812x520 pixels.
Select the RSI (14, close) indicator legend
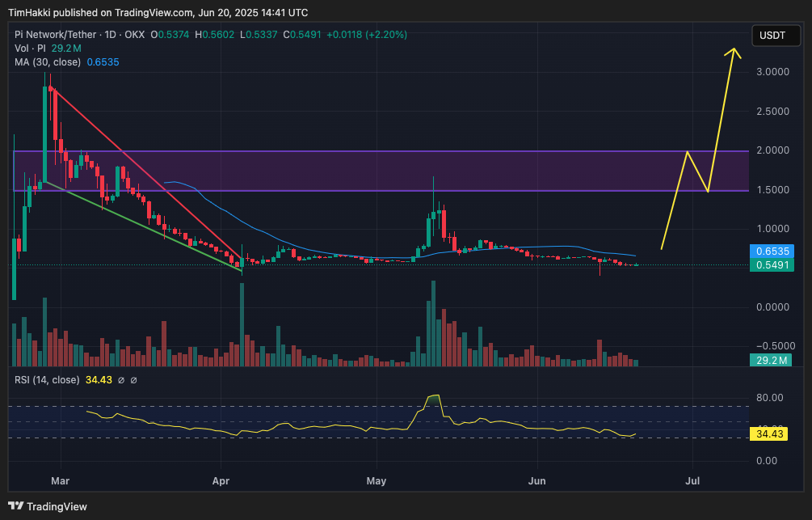pos(47,380)
